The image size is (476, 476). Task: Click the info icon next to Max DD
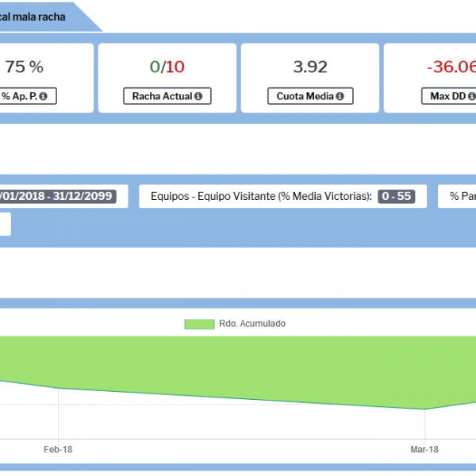point(467,96)
